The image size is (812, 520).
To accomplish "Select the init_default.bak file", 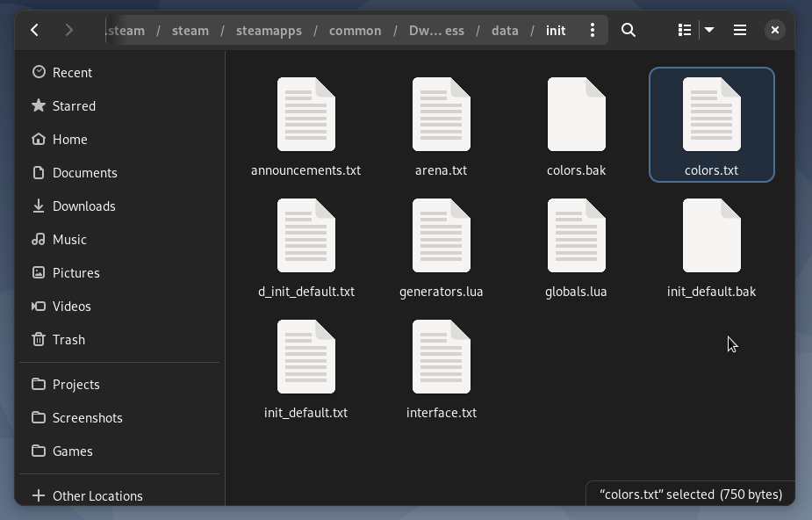I will pos(711,249).
